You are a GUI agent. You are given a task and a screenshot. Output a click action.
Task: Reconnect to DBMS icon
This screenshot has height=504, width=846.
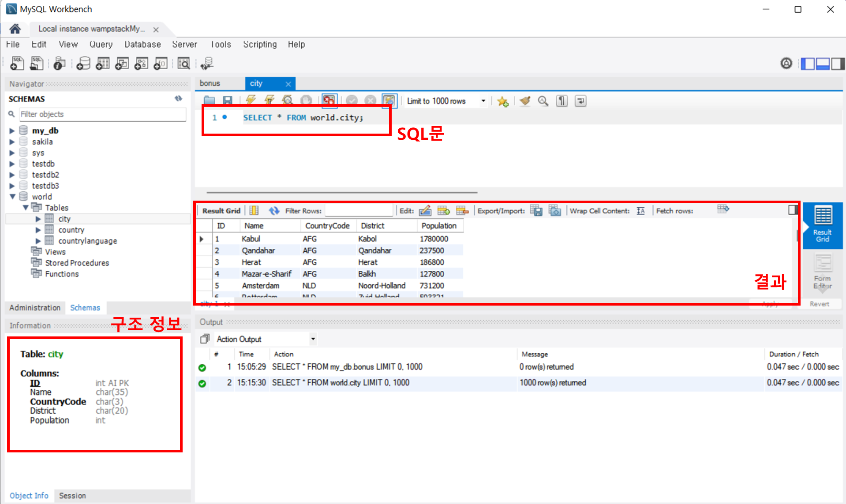click(x=206, y=63)
